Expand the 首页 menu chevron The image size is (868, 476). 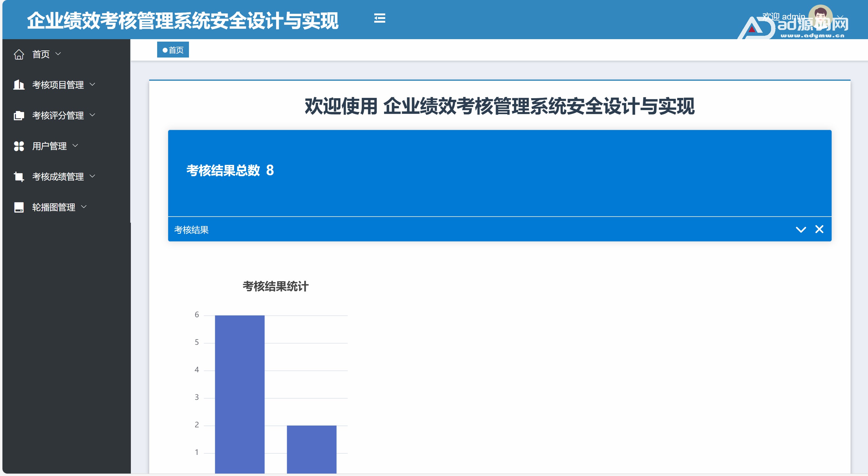[58, 54]
